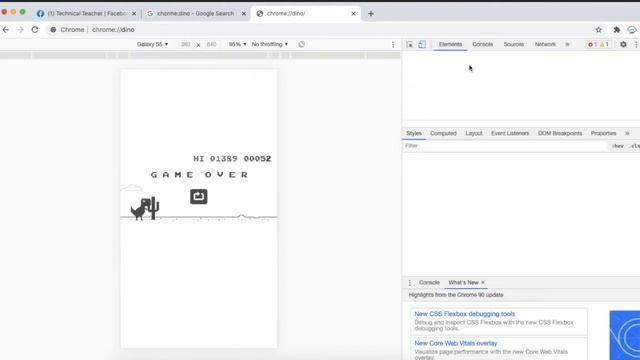The image size is (640, 360).
Task: Close the chrome:dino Google Search tab
Action: pyautogui.click(x=244, y=13)
